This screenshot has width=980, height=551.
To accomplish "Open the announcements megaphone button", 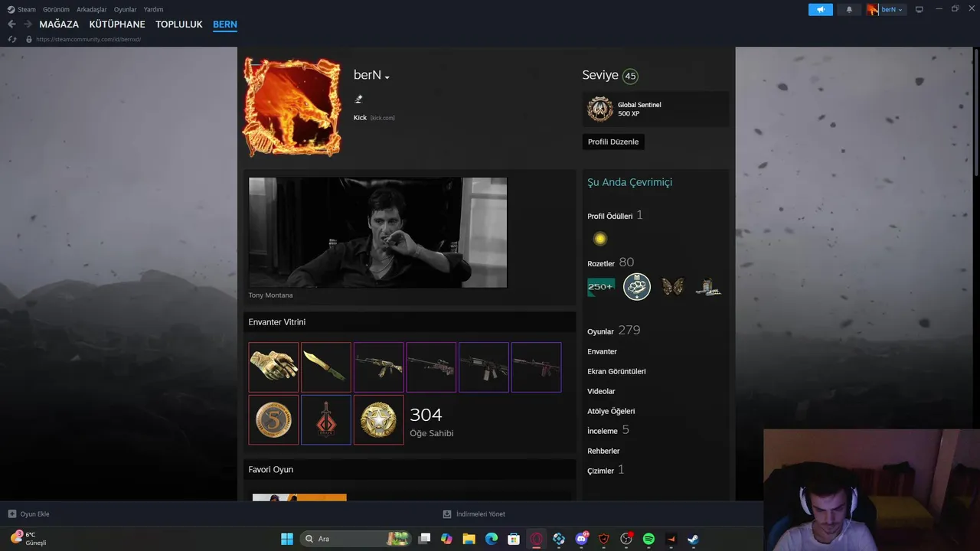I will point(820,9).
